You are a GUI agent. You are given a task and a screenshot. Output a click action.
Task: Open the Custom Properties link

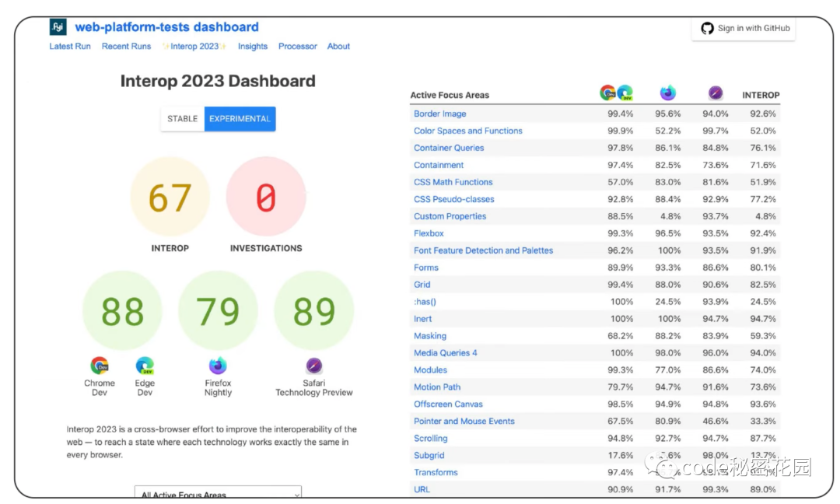[x=450, y=216]
